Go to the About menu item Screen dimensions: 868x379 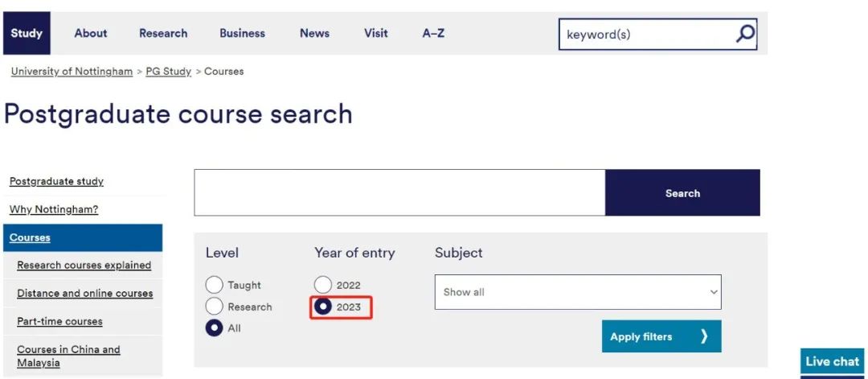[91, 33]
